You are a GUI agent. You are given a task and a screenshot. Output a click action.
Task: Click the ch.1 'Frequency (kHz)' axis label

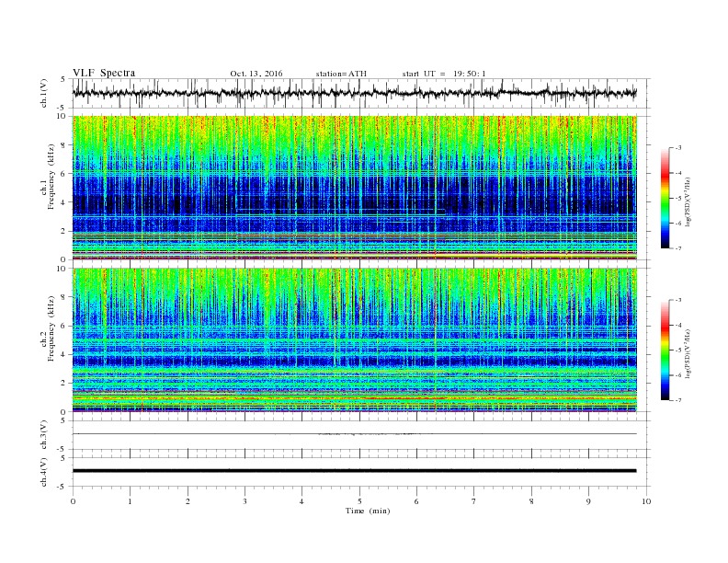tap(51, 176)
